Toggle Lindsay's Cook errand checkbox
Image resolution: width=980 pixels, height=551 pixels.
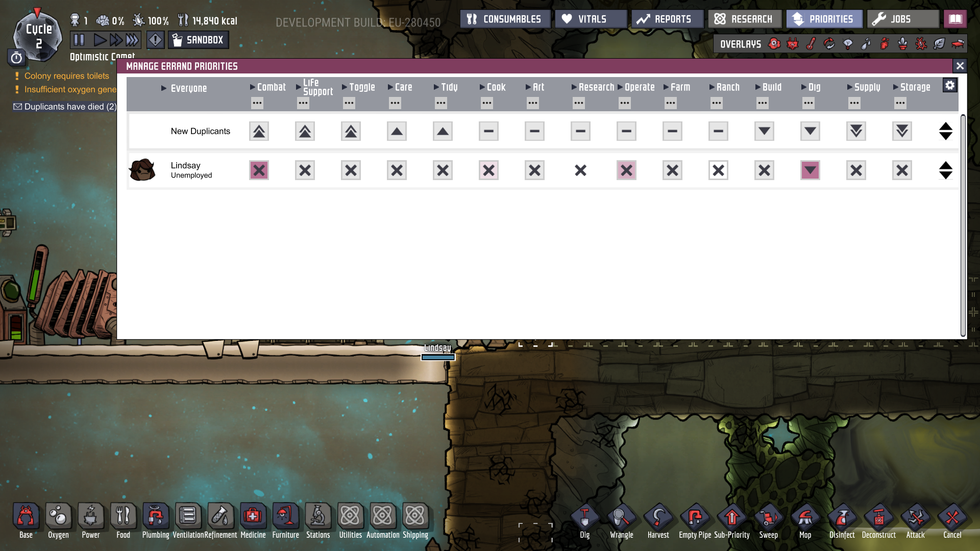488,170
